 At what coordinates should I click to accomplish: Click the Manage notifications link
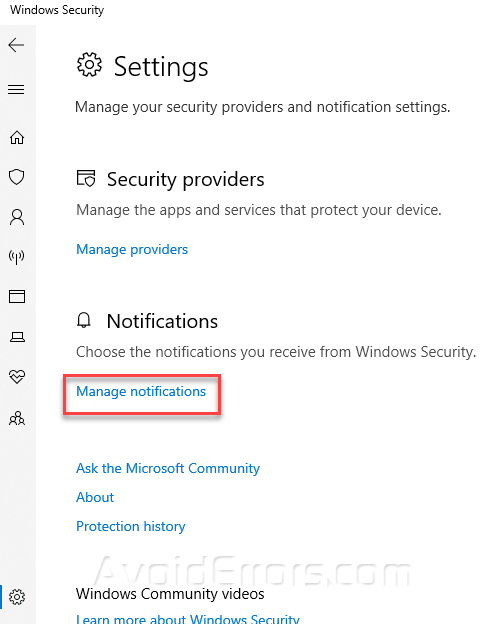pos(141,392)
